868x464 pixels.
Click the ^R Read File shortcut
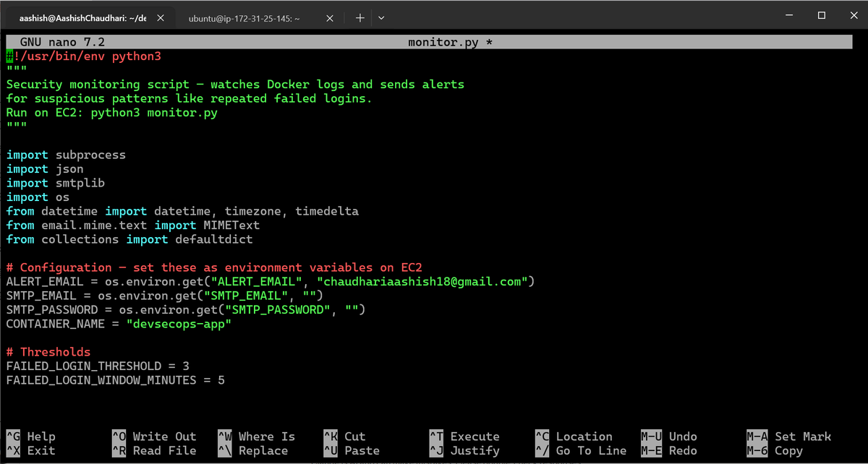154,450
